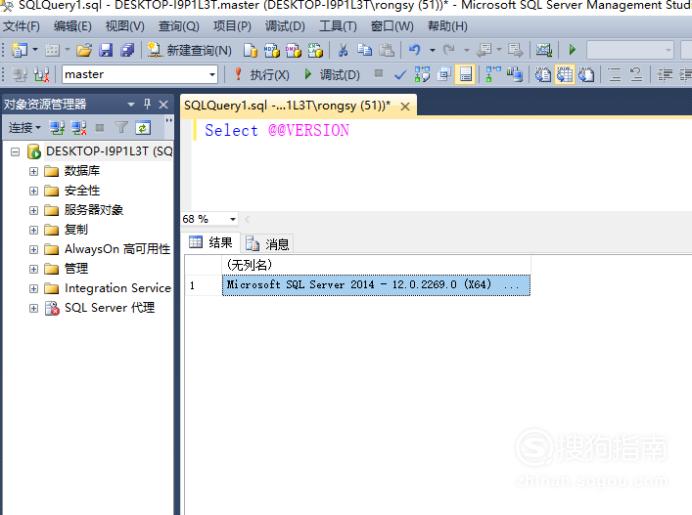The image size is (692, 515).
Task: Expand the 数据库 folder
Action: point(34,171)
